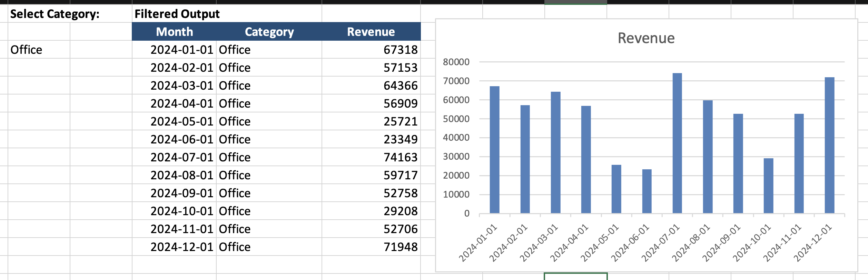The image size is (868, 280).
Task: Select the 2024-12-01 chart bar
Action: coord(829,145)
